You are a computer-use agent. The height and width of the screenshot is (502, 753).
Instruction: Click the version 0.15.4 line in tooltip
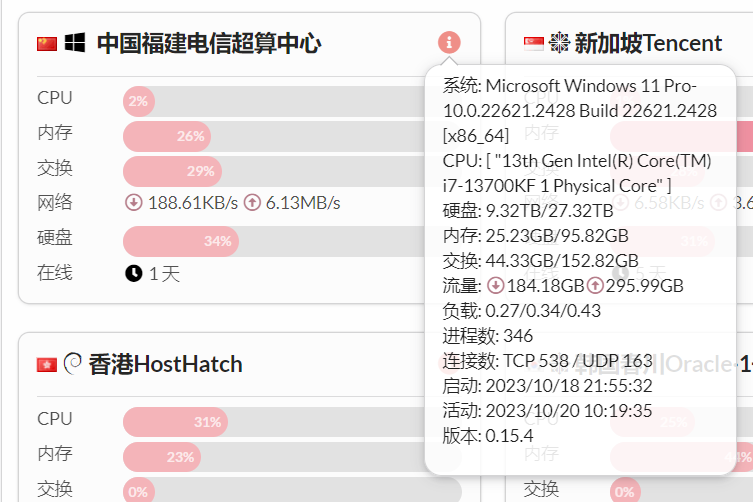point(488,436)
